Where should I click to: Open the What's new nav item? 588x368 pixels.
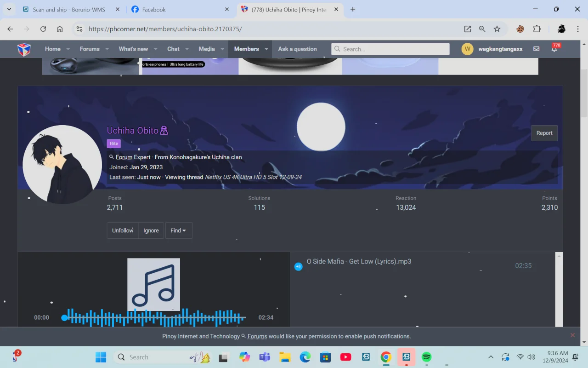(133, 49)
